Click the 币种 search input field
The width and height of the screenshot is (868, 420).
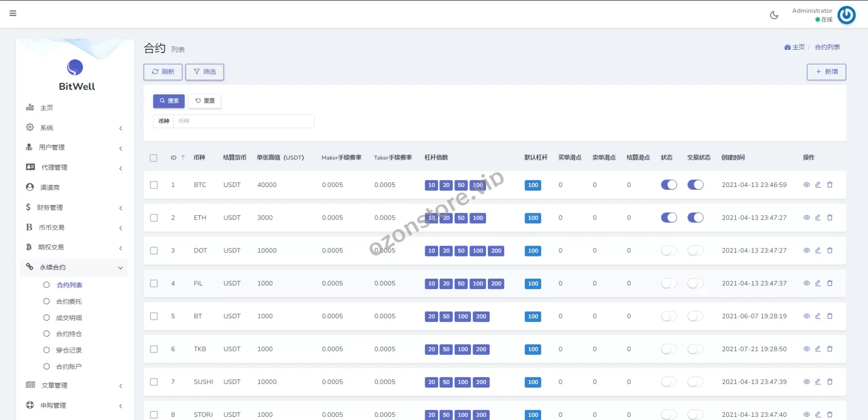tap(243, 121)
